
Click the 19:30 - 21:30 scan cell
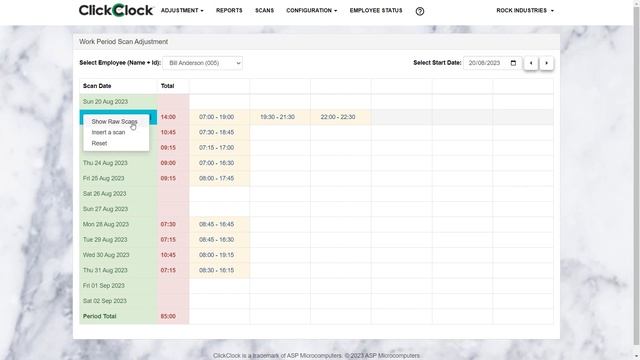pyautogui.click(x=280, y=117)
